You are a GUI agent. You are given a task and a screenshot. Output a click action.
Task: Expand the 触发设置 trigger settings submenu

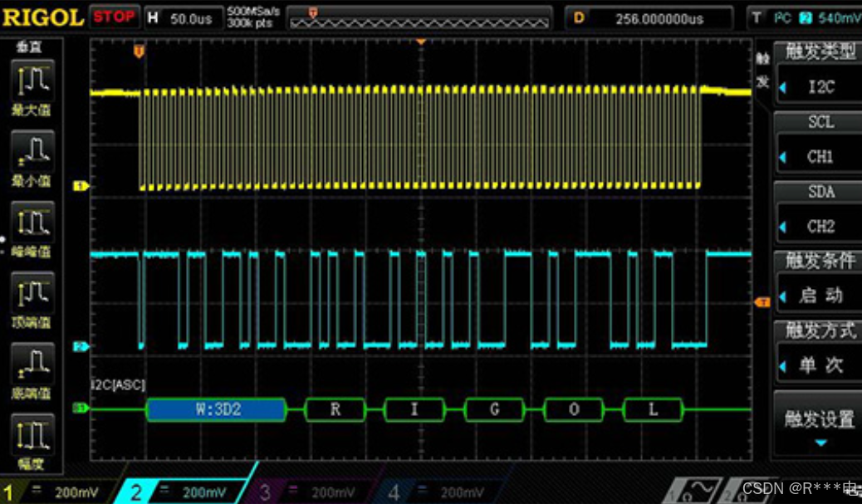[818, 423]
